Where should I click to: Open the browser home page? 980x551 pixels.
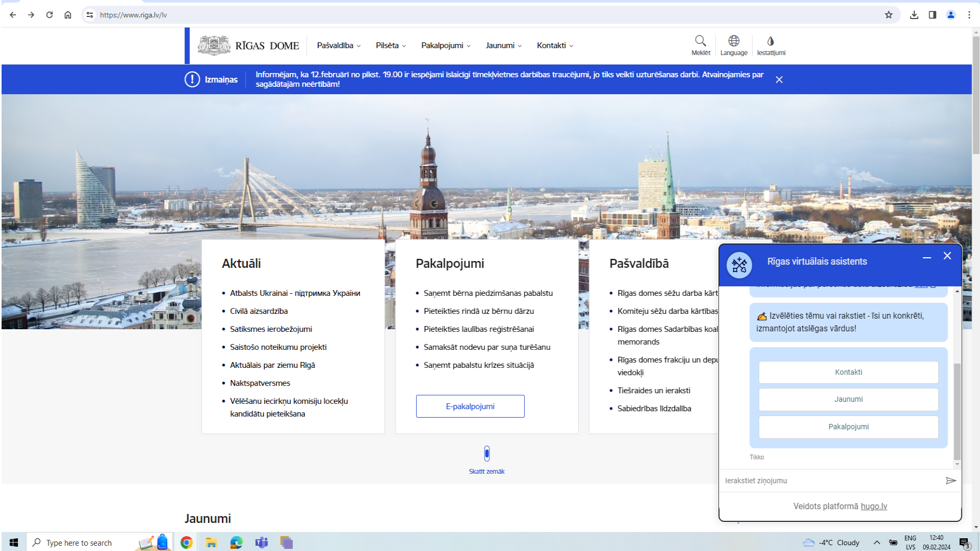(68, 15)
